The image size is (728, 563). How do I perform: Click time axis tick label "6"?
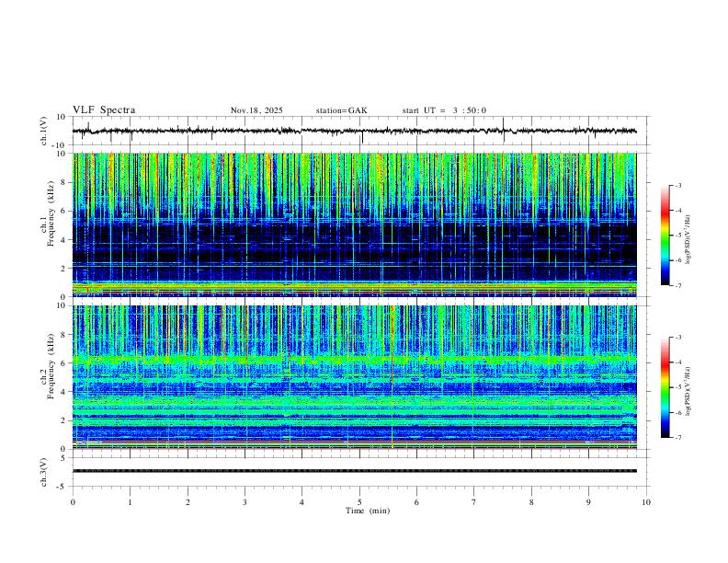(x=416, y=502)
